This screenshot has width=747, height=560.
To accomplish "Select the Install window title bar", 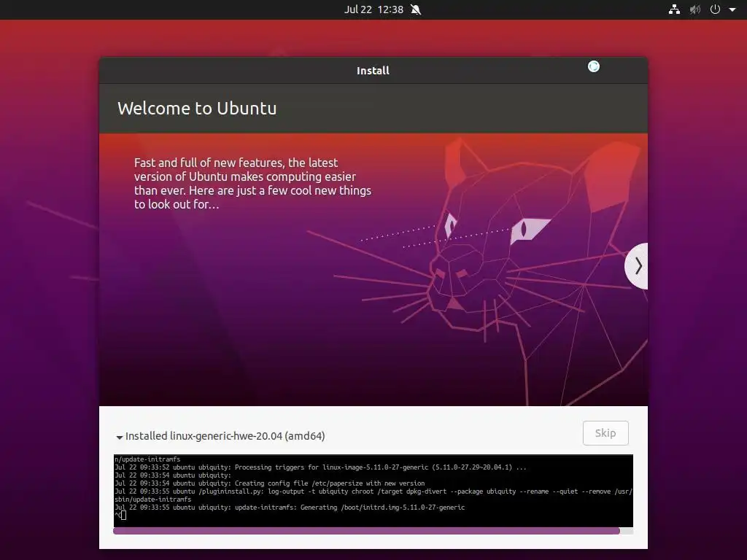I will (373, 71).
